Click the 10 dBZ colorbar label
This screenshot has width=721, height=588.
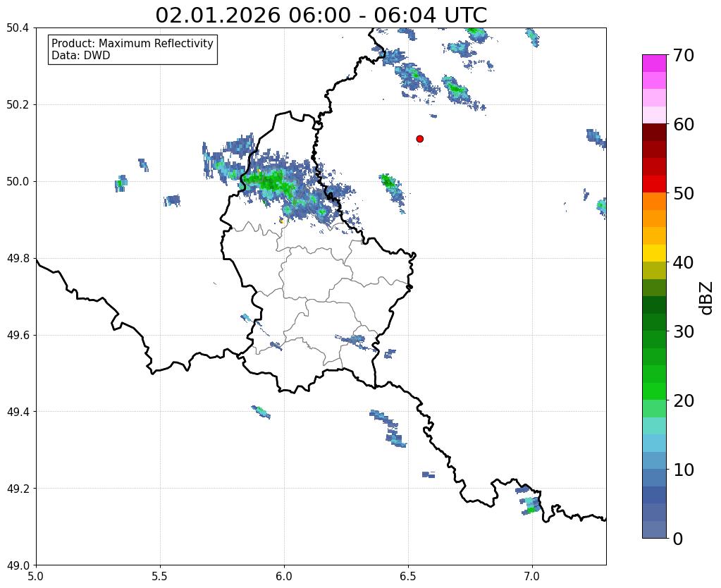684,470
